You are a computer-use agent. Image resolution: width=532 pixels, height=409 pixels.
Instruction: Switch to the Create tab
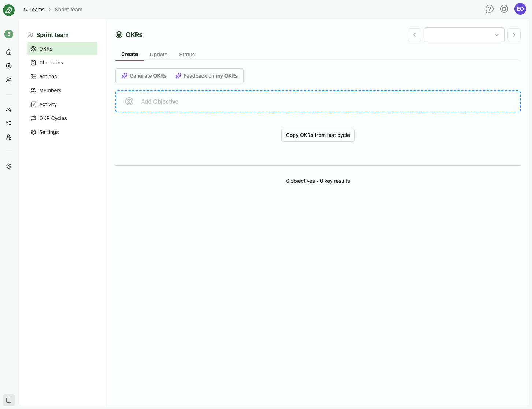(130, 54)
